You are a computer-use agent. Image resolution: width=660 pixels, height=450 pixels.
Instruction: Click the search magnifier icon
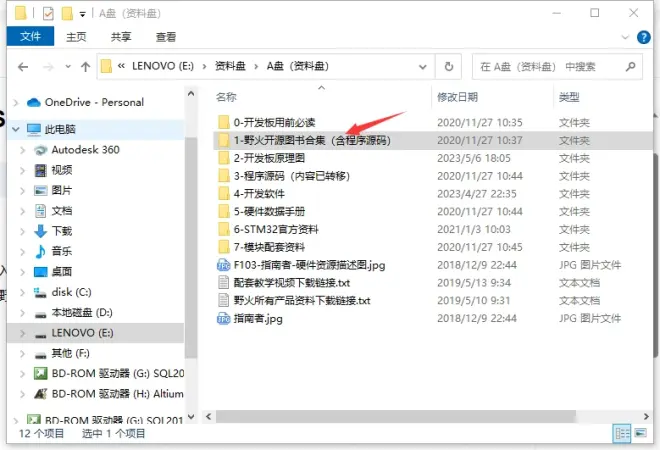pyautogui.click(x=630, y=67)
